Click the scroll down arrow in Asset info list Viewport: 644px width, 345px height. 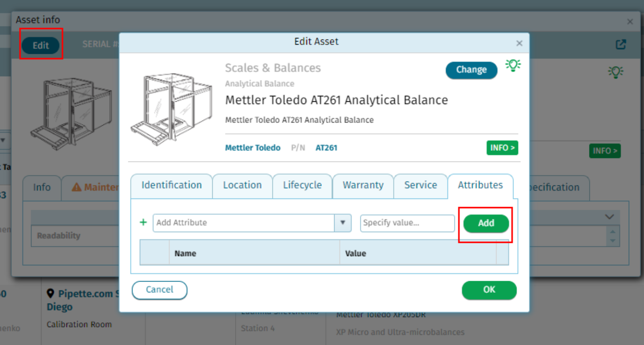point(613,241)
